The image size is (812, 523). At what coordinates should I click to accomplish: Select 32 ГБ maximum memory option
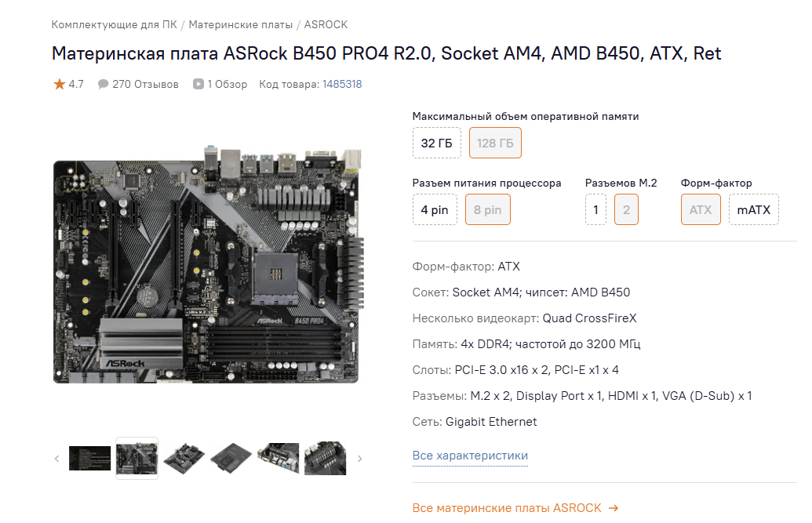pyautogui.click(x=436, y=143)
